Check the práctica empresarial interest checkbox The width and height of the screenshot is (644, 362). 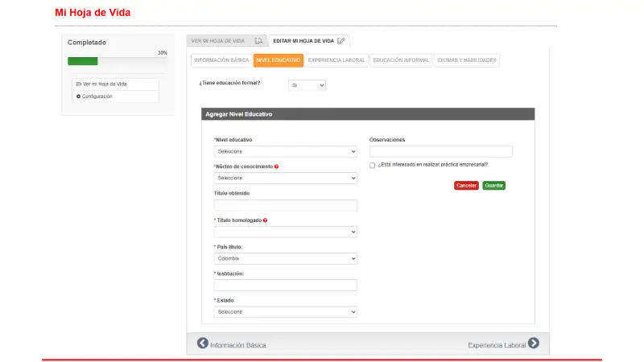pos(373,165)
